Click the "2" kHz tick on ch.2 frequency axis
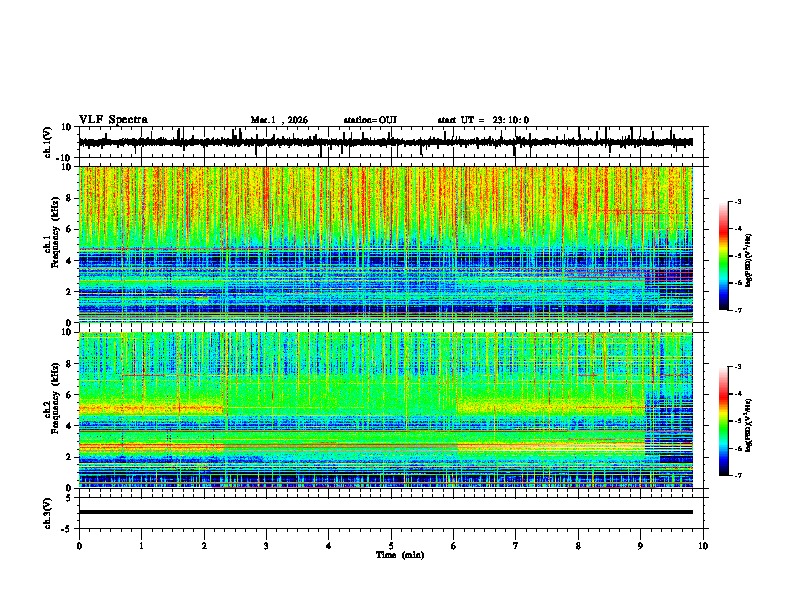The width and height of the screenshot is (792, 612). 69,457
